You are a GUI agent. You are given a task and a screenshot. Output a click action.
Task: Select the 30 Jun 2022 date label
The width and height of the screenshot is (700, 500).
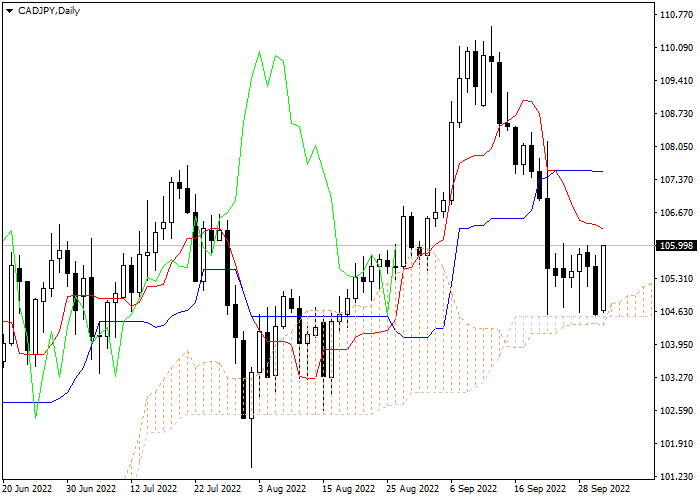[91, 489]
